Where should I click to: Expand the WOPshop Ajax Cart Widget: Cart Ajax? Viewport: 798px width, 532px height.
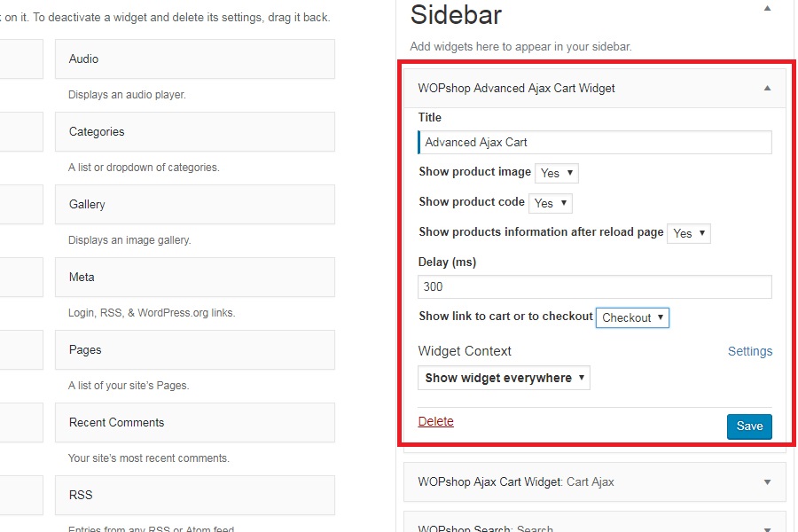click(767, 481)
